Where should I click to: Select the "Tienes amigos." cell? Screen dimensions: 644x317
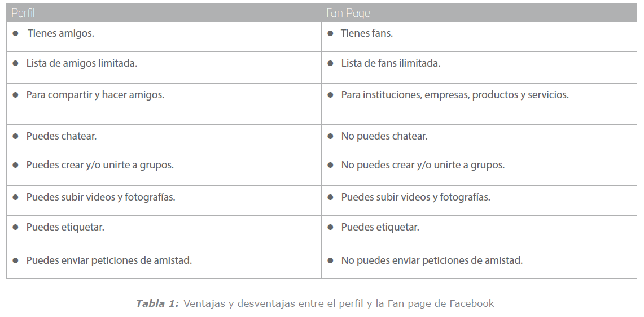tap(61, 33)
